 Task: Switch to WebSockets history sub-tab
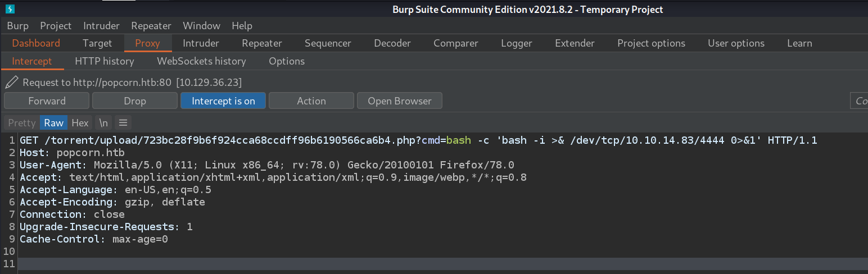click(x=201, y=61)
